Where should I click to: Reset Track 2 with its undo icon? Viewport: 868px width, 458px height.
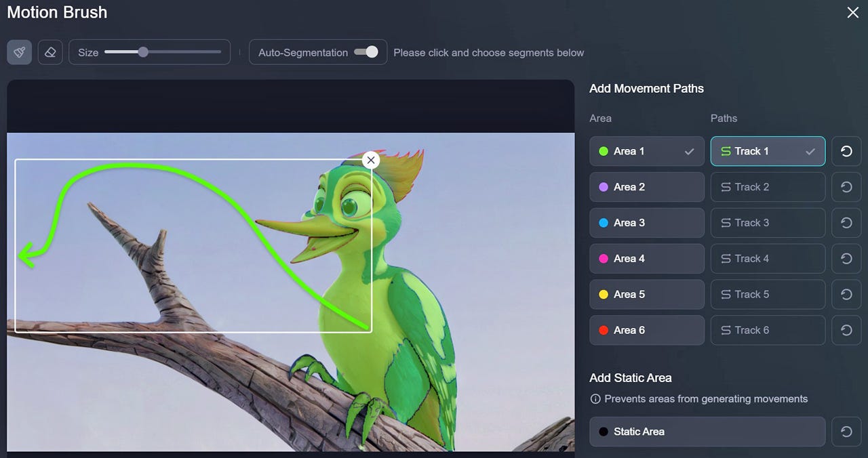(x=846, y=187)
